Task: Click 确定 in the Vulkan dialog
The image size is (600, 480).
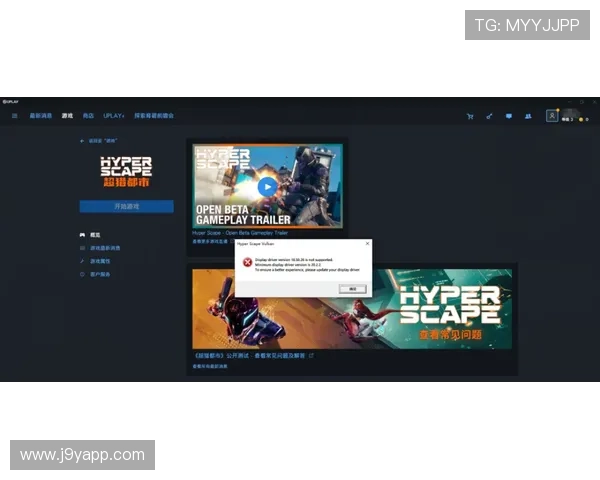Action: (351, 288)
